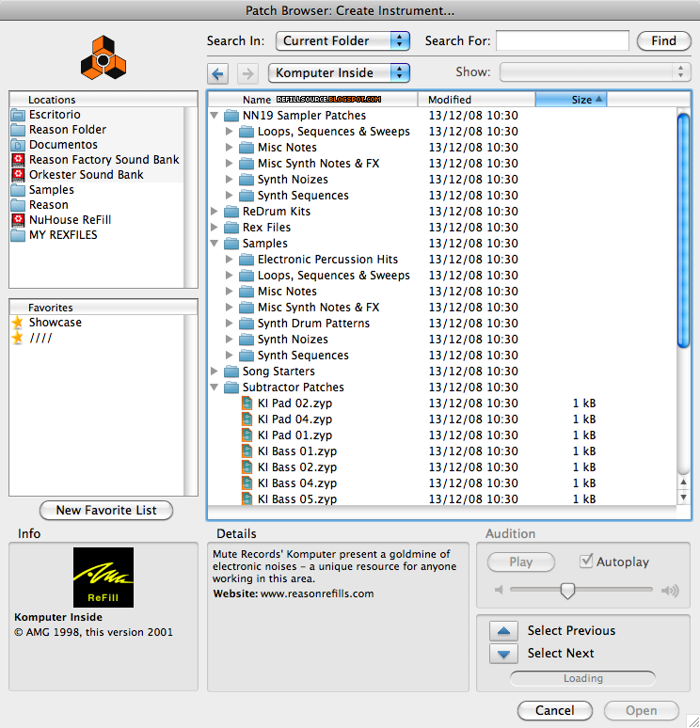Click the ReDrum Kits folder icon

(231, 212)
